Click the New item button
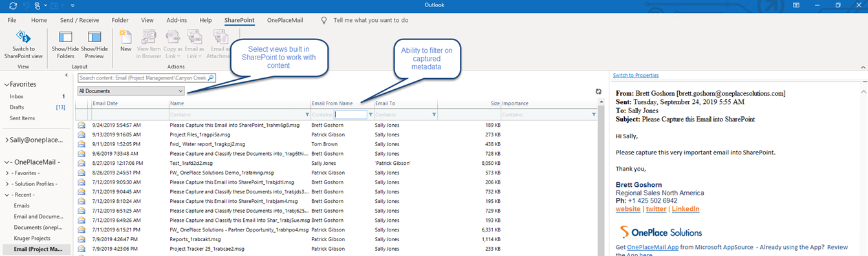The image size is (868, 256). coord(125,41)
